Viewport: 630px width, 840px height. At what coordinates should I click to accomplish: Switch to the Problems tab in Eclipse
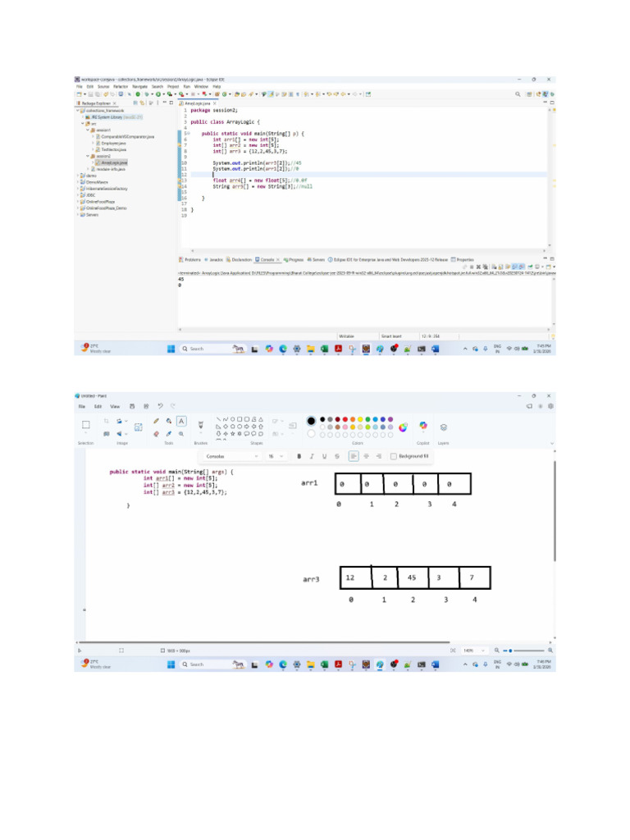(x=189, y=260)
